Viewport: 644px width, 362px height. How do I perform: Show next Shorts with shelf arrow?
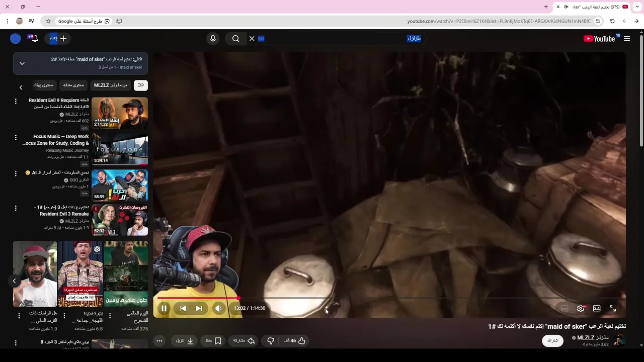[x=15, y=281]
